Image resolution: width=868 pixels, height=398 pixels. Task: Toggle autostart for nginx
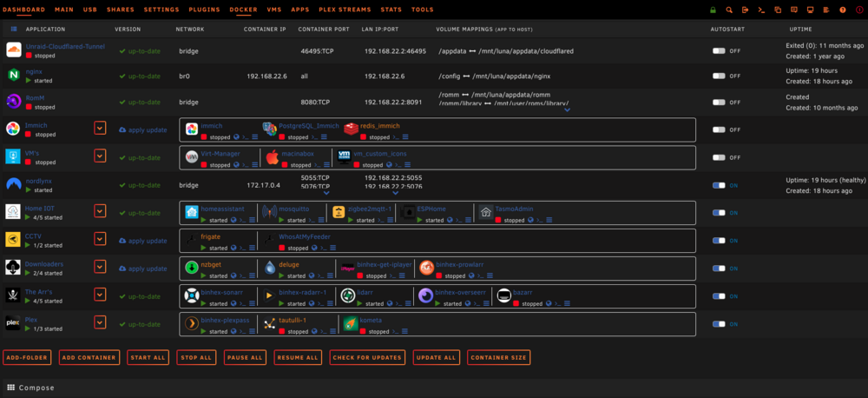tap(719, 76)
